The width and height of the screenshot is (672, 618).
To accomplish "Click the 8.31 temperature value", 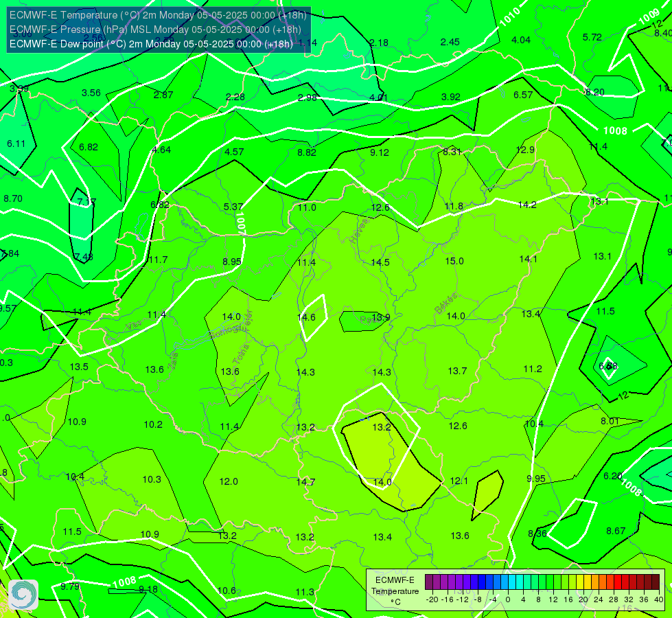I will tap(452, 151).
